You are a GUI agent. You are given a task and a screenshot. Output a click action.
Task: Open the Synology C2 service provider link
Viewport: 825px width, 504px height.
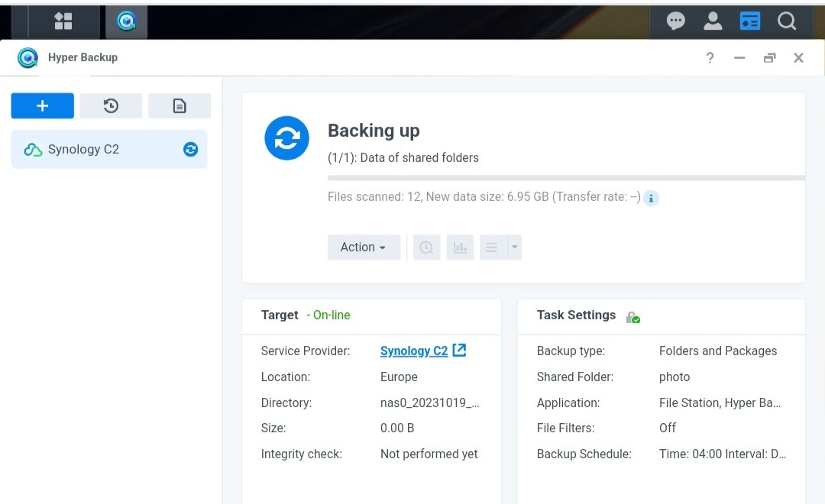pyautogui.click(x=413, y=351)
